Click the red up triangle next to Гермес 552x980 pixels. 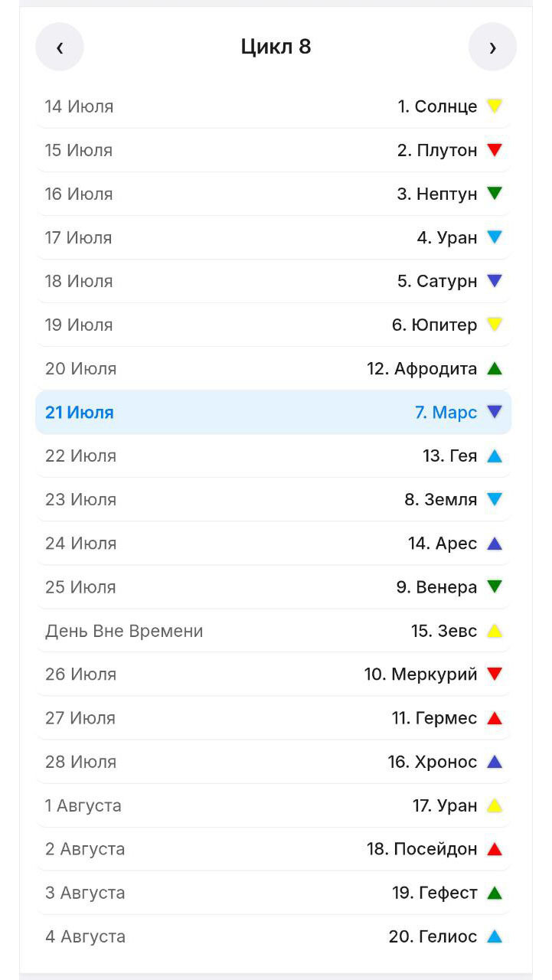click(495, 717)
